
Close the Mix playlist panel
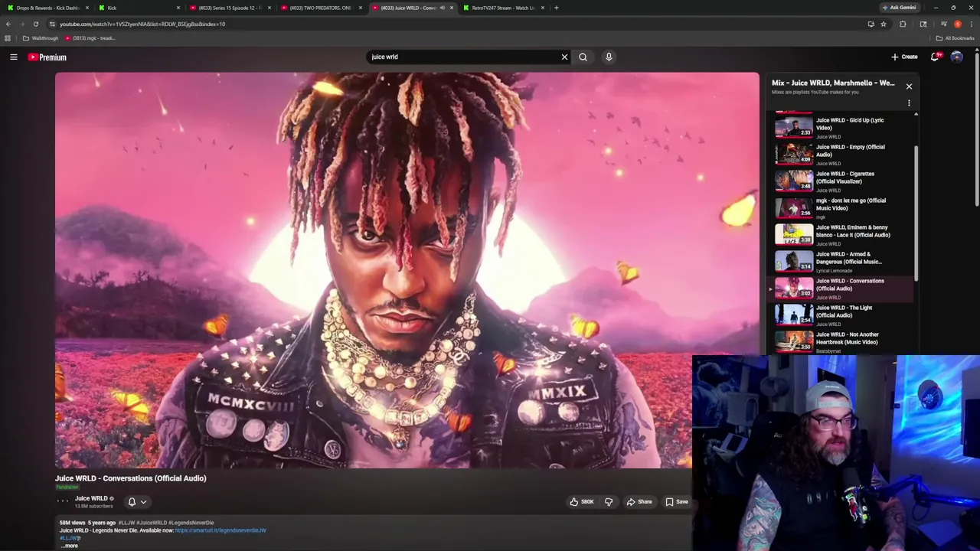[909, 86]
